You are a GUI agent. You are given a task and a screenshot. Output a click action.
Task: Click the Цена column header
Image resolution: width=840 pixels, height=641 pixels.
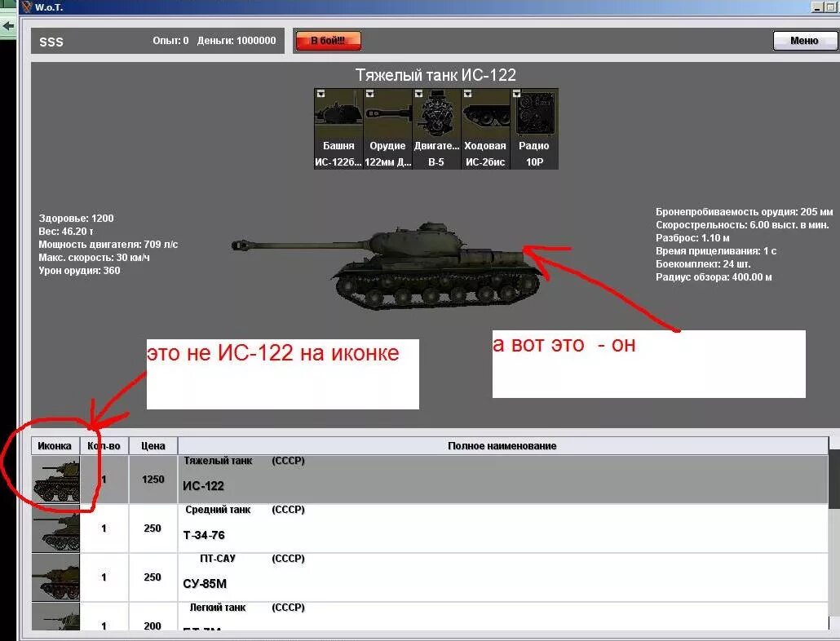[153, 445]
